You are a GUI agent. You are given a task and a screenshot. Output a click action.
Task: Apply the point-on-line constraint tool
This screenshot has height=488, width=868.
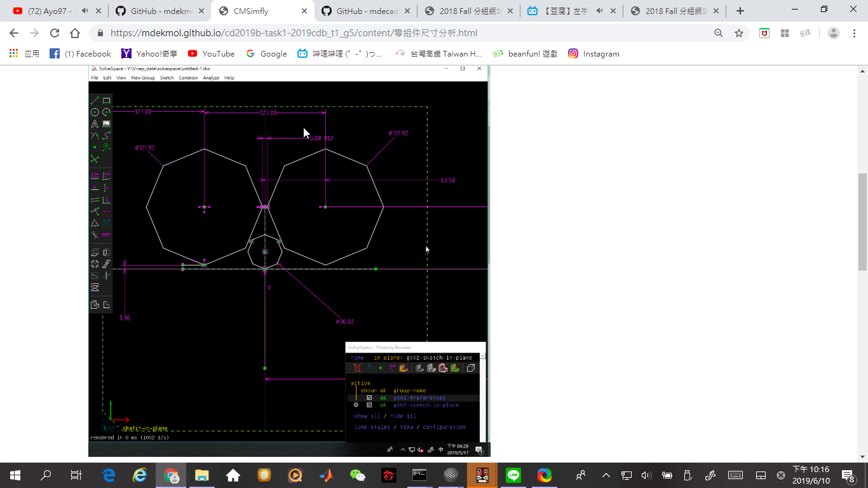coord(95,210)
